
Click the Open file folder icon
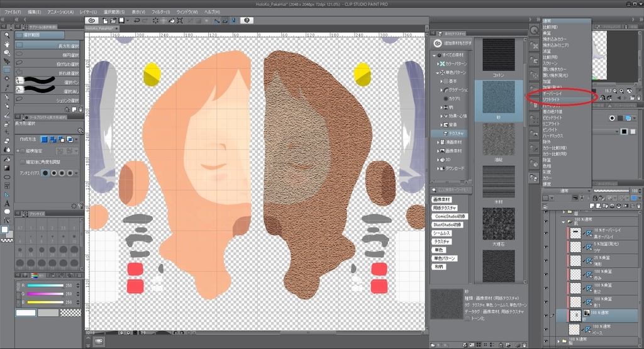pyautogui.click(x=113, y=21)
